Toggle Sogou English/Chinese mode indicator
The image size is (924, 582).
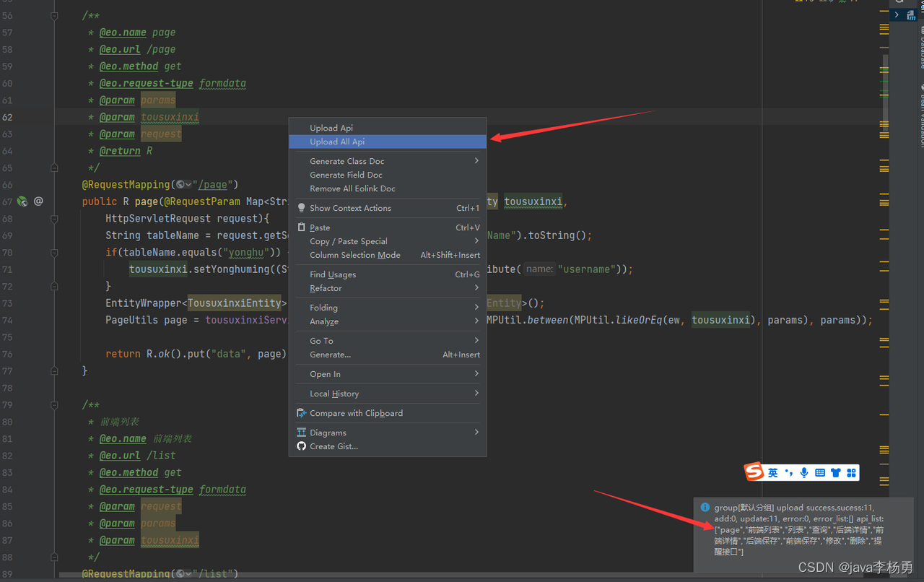click(x=773, y=472)
